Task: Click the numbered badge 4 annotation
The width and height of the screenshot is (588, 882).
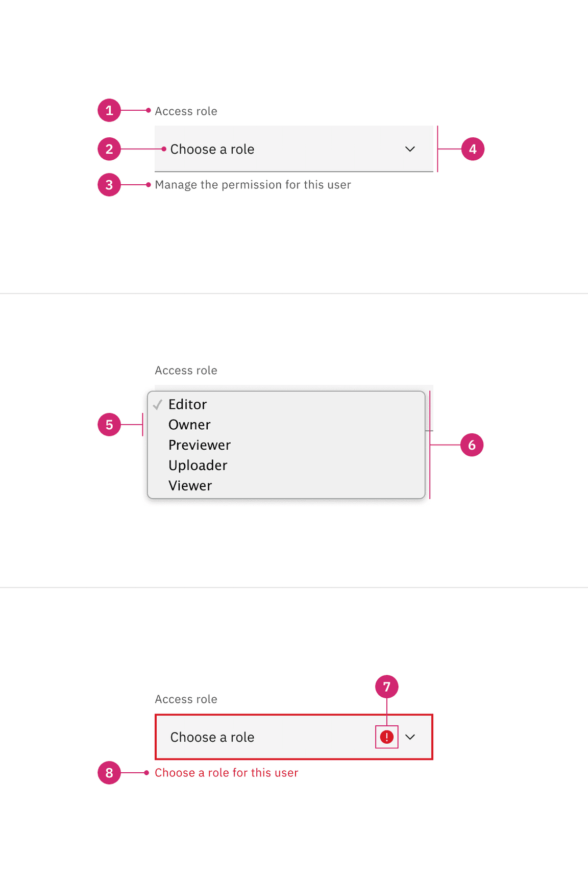Action: [x=473, y=149]
